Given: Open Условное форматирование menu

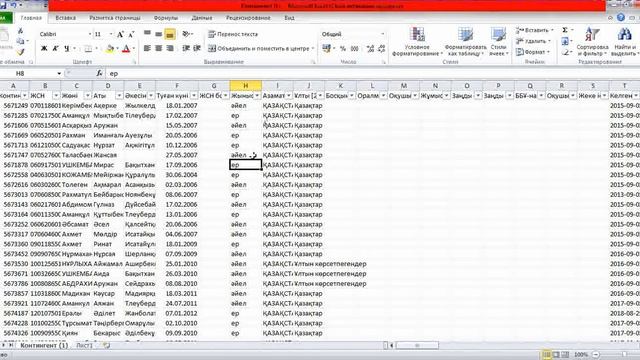Looking at the screenshot, I should tap(418, 42).
